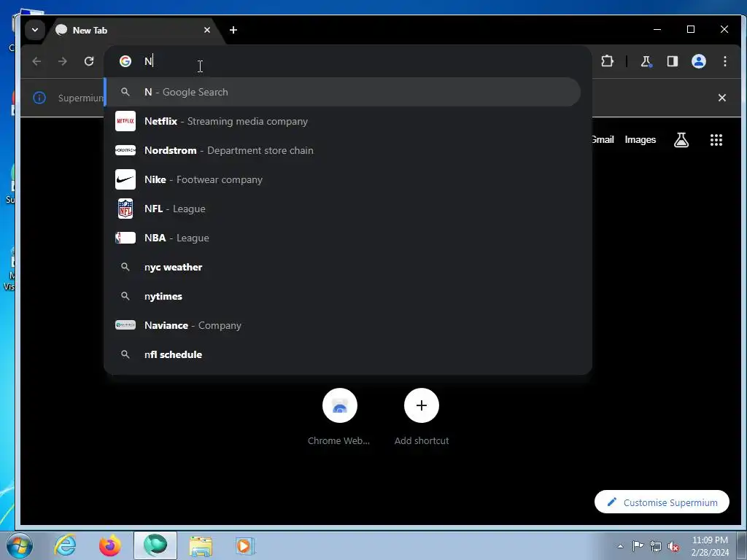Open the Search Labs flask on page
Image resolution: width=747 pixels, height=560 pixels.
tap(681, 139)
